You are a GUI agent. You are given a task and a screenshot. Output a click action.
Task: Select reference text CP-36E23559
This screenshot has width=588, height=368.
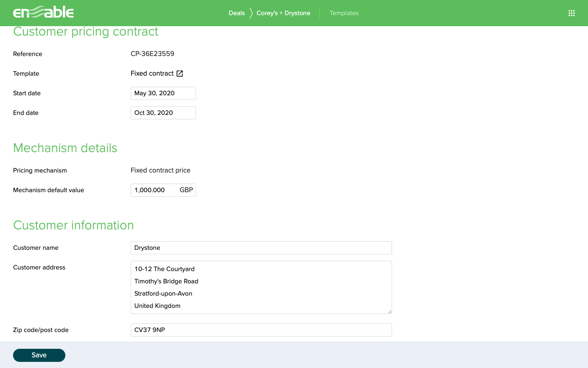click(x=152, y=54)
